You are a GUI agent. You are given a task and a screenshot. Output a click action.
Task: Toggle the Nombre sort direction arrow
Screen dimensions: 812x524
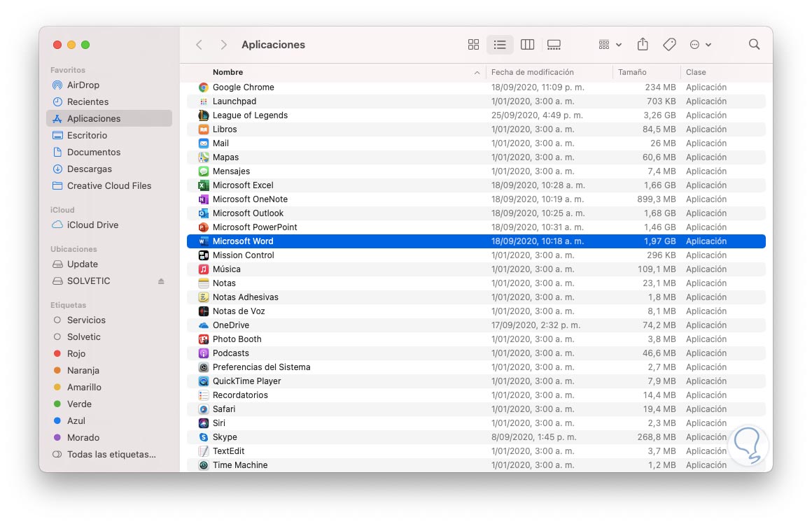pos(477,73)
